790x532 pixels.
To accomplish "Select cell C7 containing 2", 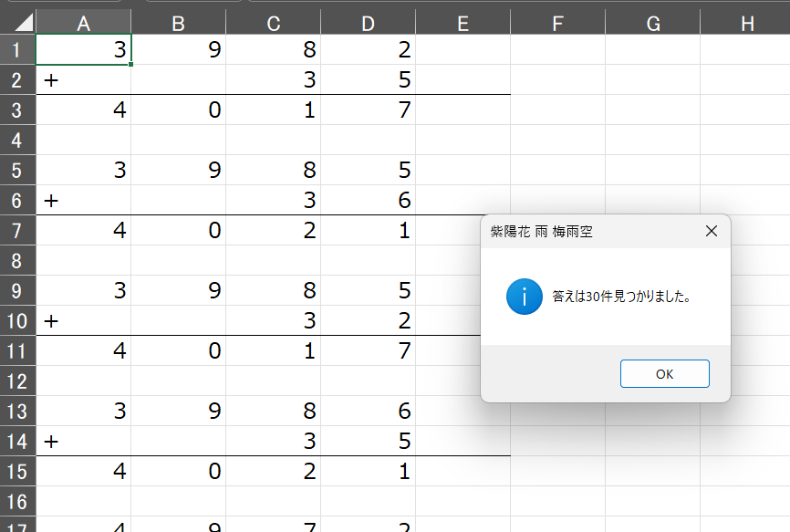I will [x=273, y=230].
